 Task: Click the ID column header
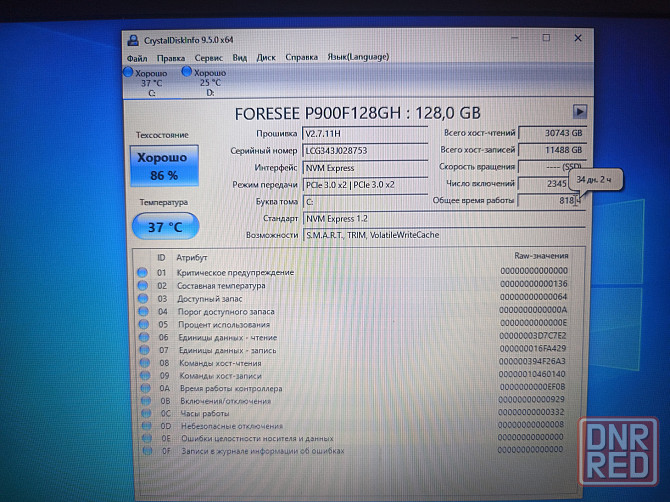(161, 258)
